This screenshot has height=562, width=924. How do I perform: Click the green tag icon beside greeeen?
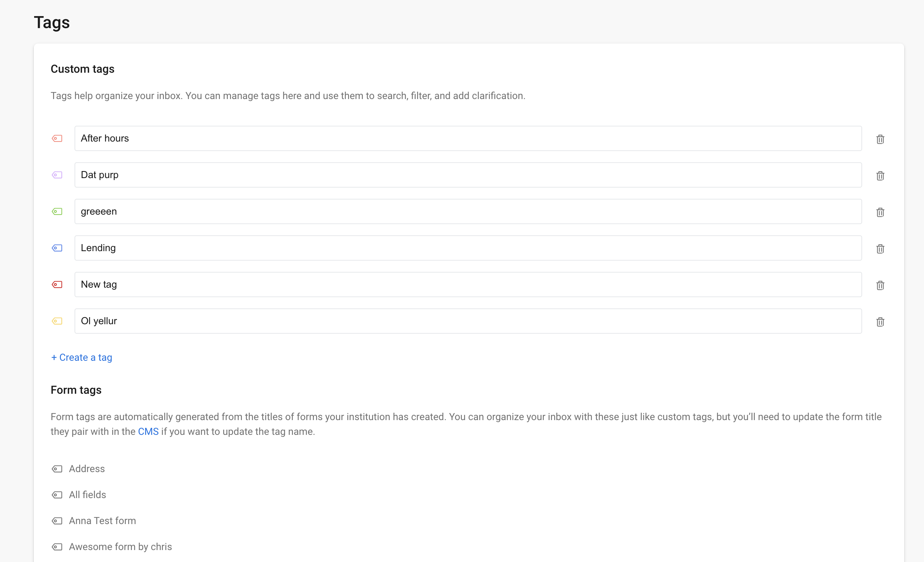(57, 212)
